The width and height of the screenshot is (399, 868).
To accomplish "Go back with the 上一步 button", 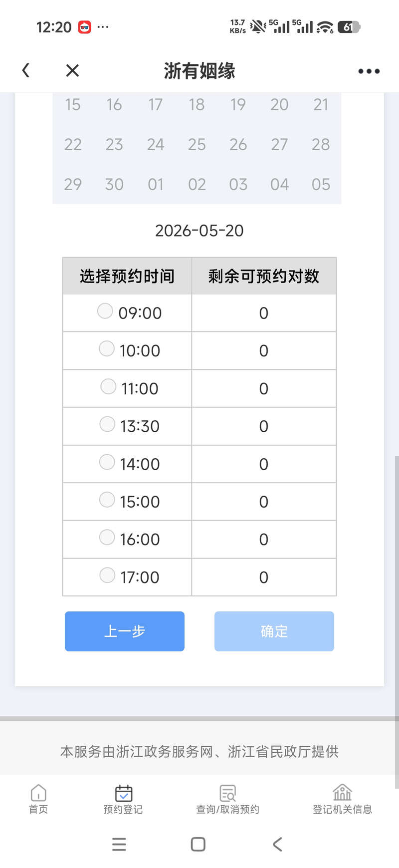I will [125, 631].
